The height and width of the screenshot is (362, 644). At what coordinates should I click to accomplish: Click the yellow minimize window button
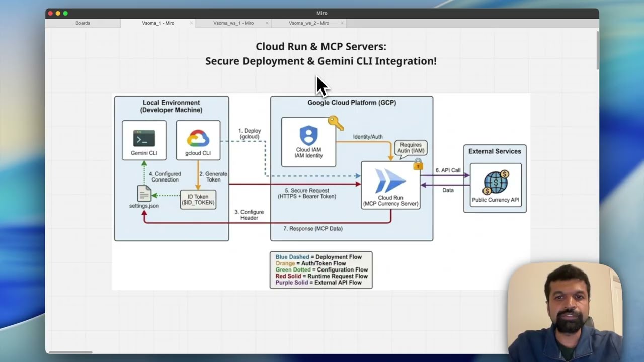58,13
